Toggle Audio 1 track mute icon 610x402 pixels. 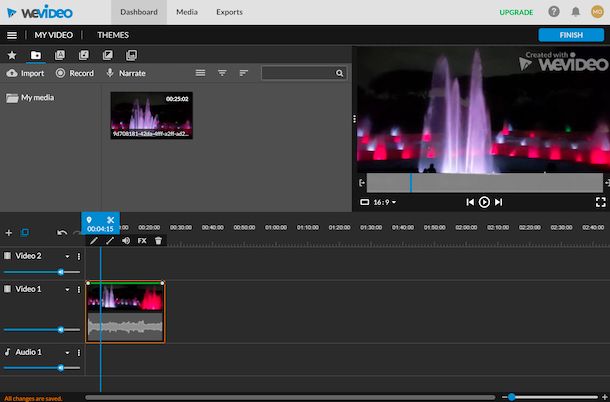tap(7, 352)
